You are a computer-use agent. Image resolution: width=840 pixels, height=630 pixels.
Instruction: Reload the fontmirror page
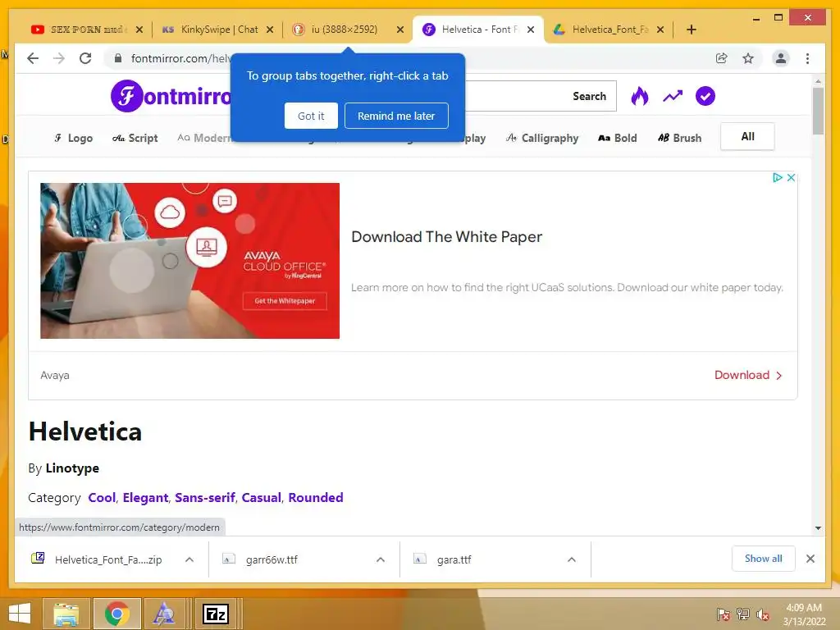click(85, 58)
